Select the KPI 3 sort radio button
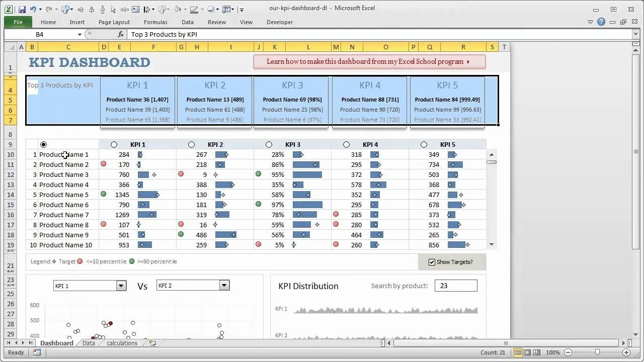Image resolution: width=644 pixels, height=362 pixels. click(x=269, y=144)
